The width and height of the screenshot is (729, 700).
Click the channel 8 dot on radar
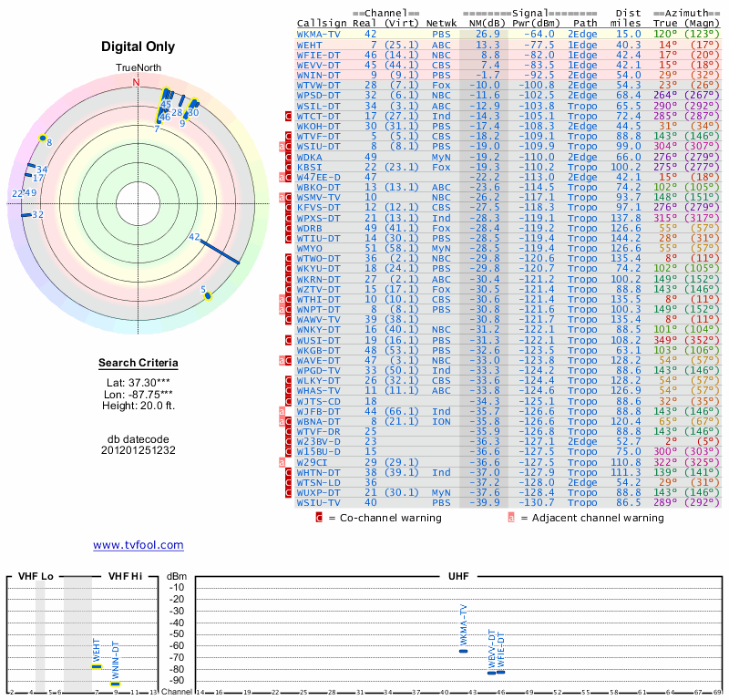click(43, 138)
